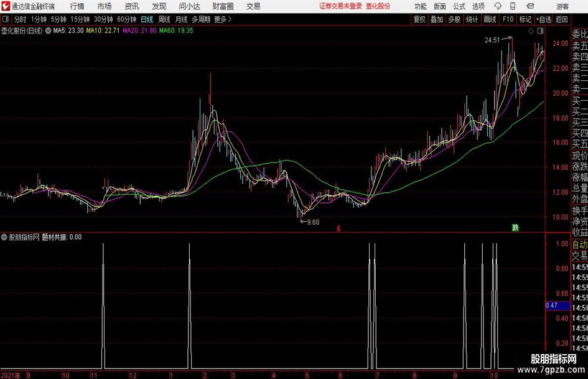Screen dimensions: 588x379
Task: Click the diamond icon above chart
Action: (531, 31)
